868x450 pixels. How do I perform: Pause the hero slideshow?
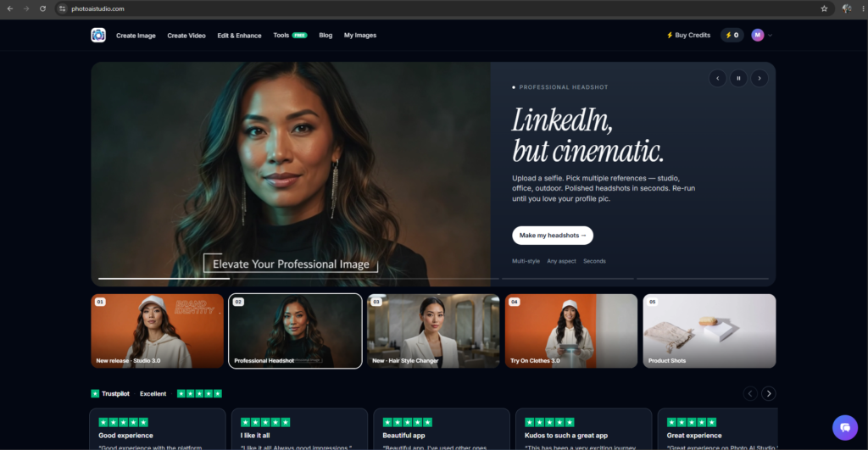click(x=738, y=78)
